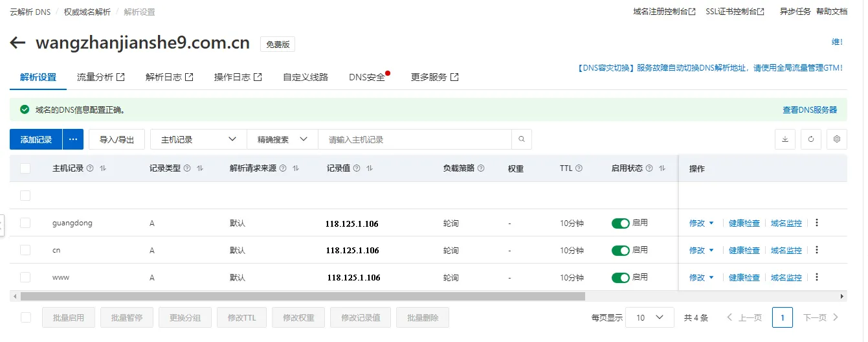868x342 pixels.
Task: Select the checkbox for the cn record
Action: click(25, 250)
